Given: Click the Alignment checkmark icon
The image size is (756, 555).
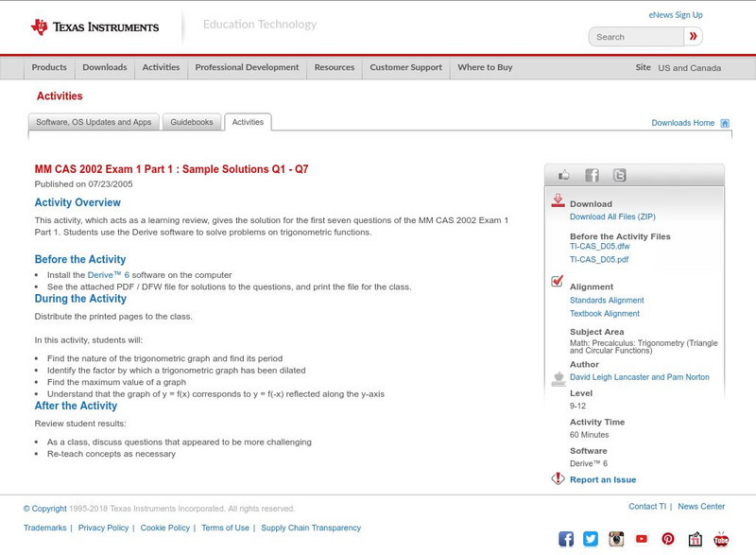Looking at the screenshot, I should 557,281.
